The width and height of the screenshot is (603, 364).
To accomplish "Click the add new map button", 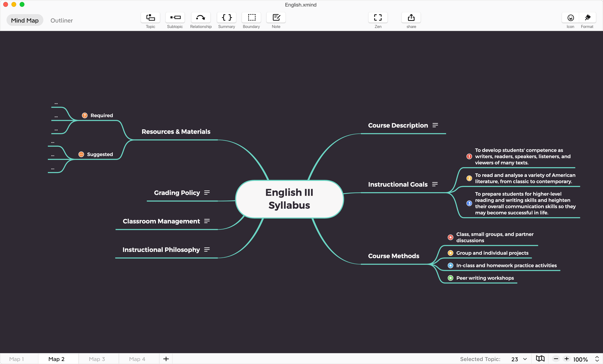I will 166,359.
